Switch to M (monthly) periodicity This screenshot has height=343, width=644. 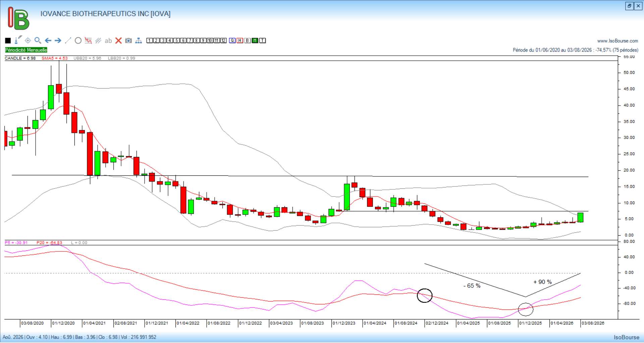pyautogui.click(x=255, y=41)
